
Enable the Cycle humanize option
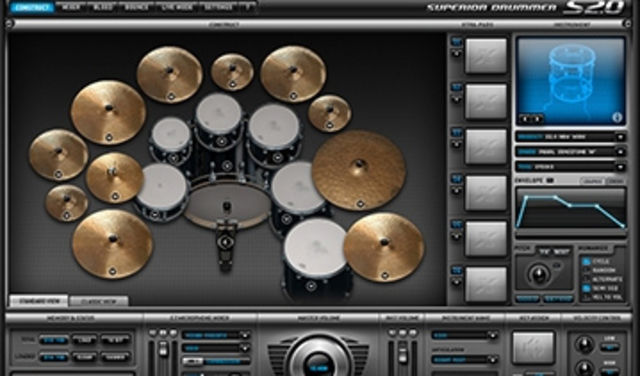pos(586,261)
